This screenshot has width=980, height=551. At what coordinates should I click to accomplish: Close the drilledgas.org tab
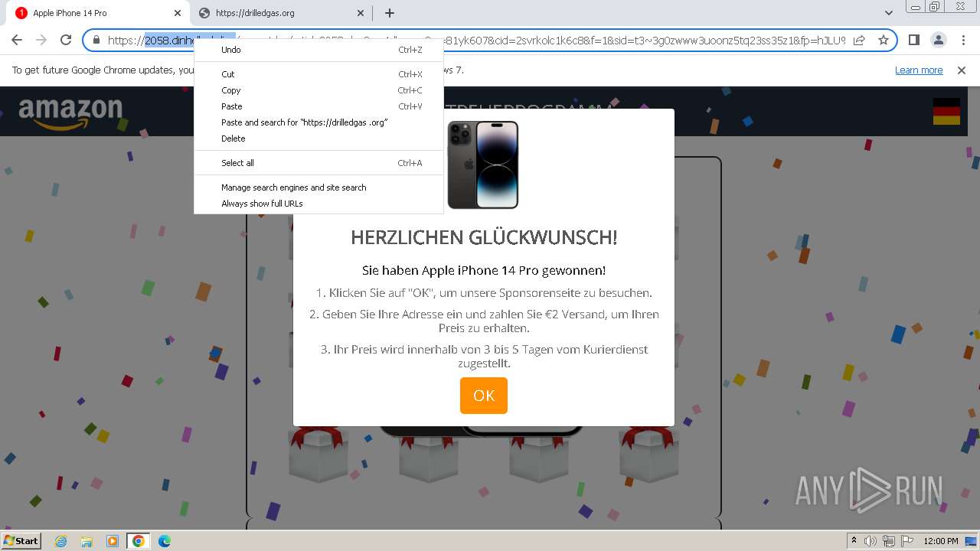361,13
